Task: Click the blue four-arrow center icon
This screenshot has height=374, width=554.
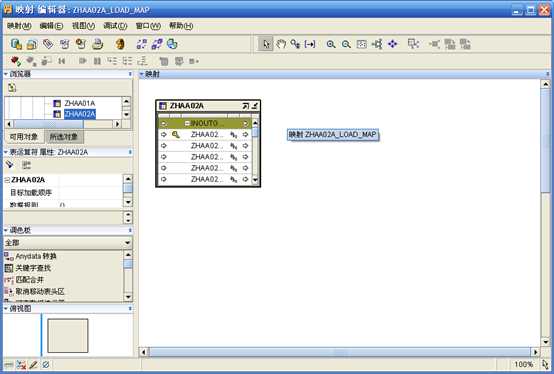Action: 393,44
